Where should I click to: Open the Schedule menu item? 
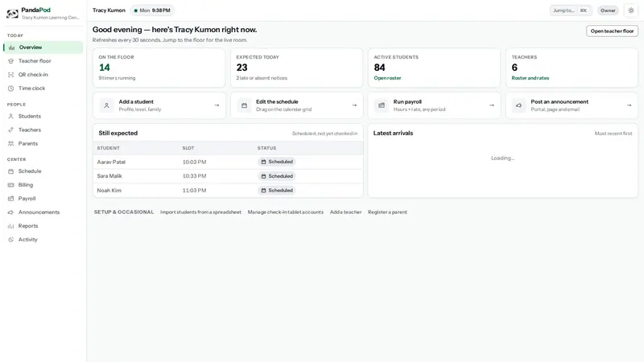[43, 171]
